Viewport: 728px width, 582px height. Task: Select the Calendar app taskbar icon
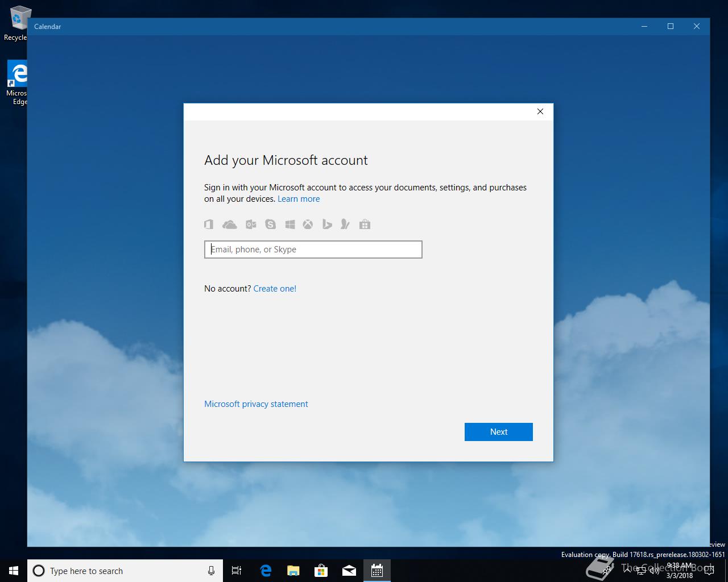pos(377,571)
